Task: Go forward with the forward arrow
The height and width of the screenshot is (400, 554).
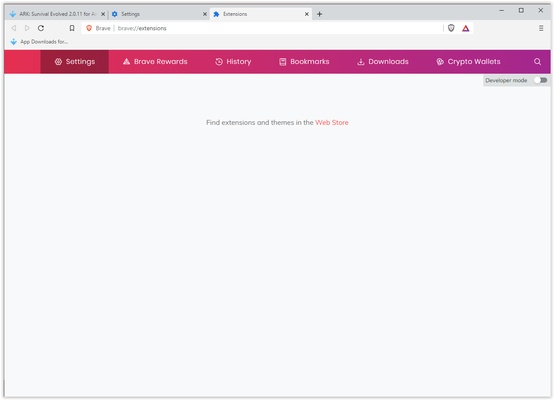Action: (x=27, y=28)
